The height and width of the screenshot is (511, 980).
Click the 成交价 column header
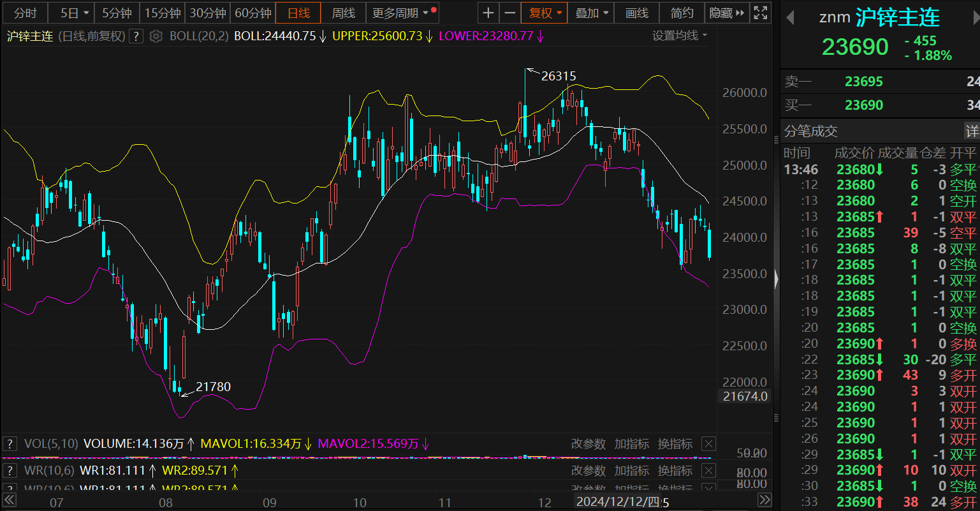[x=854, y=153]
